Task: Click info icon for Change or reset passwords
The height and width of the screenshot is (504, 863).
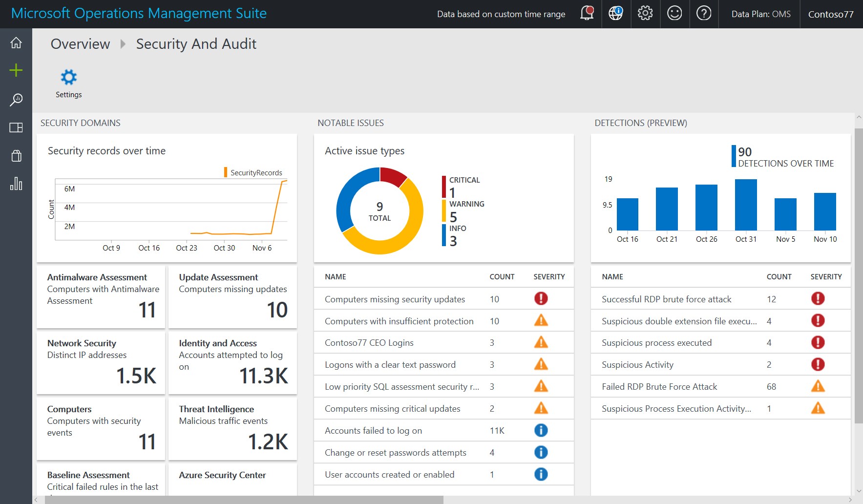Action: (x=541, y=452)
